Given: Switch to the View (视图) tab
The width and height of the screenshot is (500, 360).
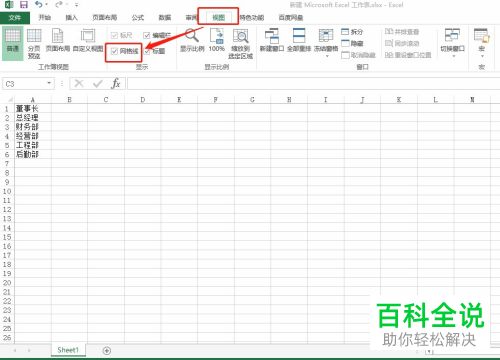Looking at the screenshot, I should click(218, 18).
